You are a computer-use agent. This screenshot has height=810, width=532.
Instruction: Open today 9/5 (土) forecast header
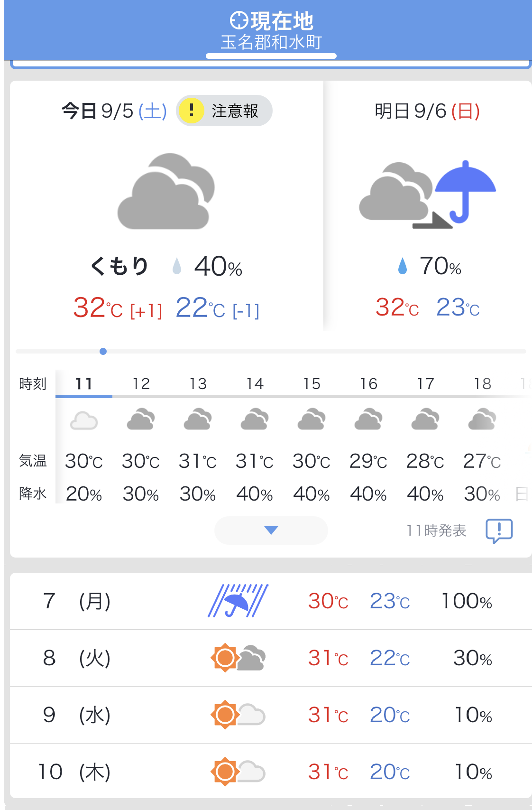(x=114, y=111)
